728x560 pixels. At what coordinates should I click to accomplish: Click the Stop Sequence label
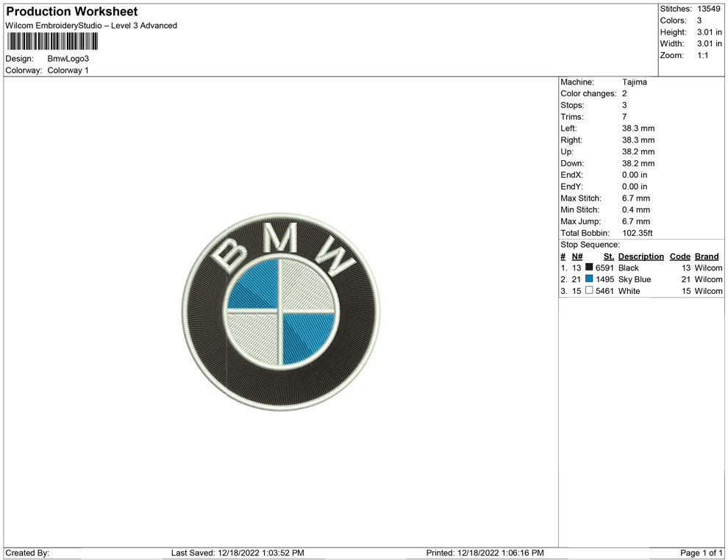[590, 245]
